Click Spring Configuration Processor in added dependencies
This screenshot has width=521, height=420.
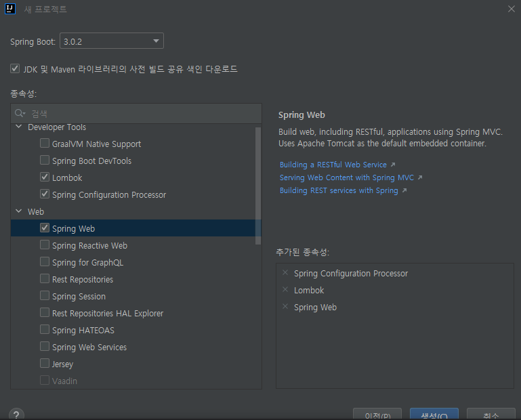coord(351,274)
